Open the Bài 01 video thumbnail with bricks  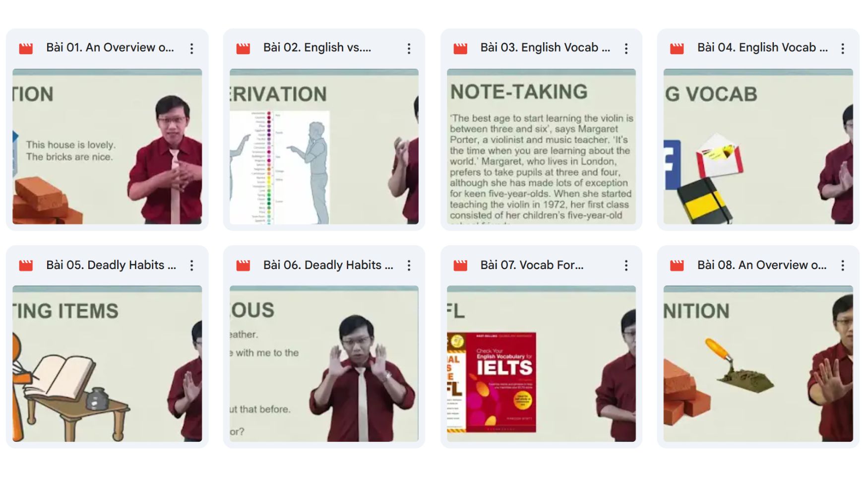(107, 146)
